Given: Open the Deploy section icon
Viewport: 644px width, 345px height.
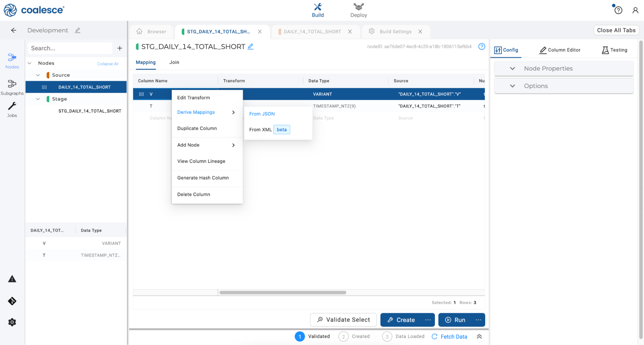Looking at the screenshot, I should (358, 10).
